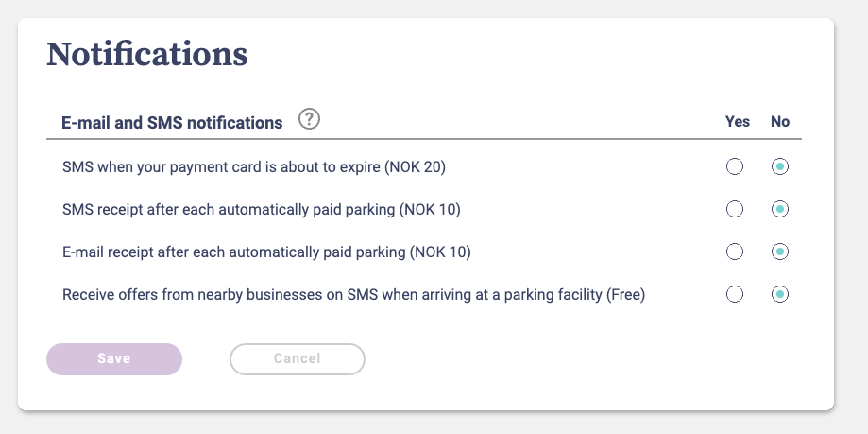Select Yes for payment card expiry SMS
Viewport: 868px width, 434px height.
tap(735, 167)
